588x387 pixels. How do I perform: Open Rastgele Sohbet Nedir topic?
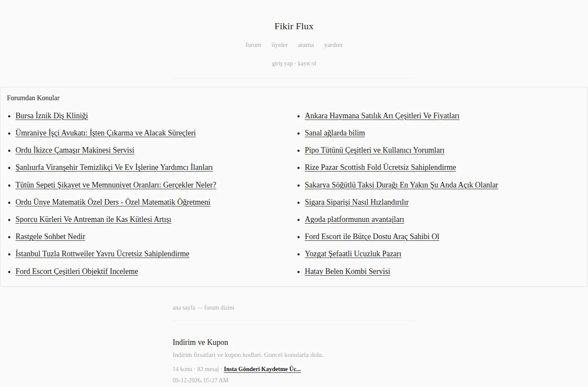pos(50,236)
